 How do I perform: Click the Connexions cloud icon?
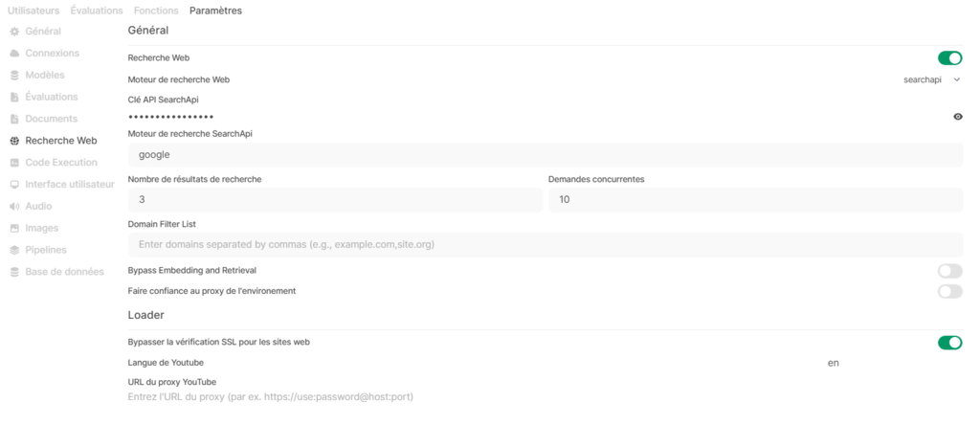15,54
